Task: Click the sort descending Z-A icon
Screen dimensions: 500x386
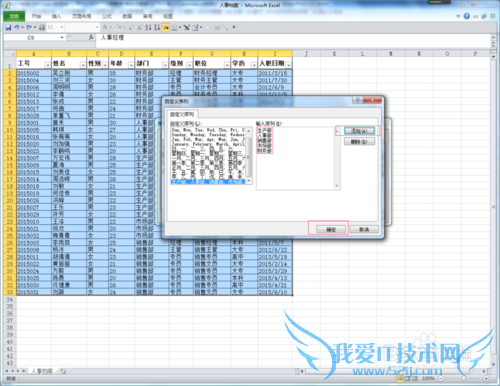Action: click(x=156, y=27)
